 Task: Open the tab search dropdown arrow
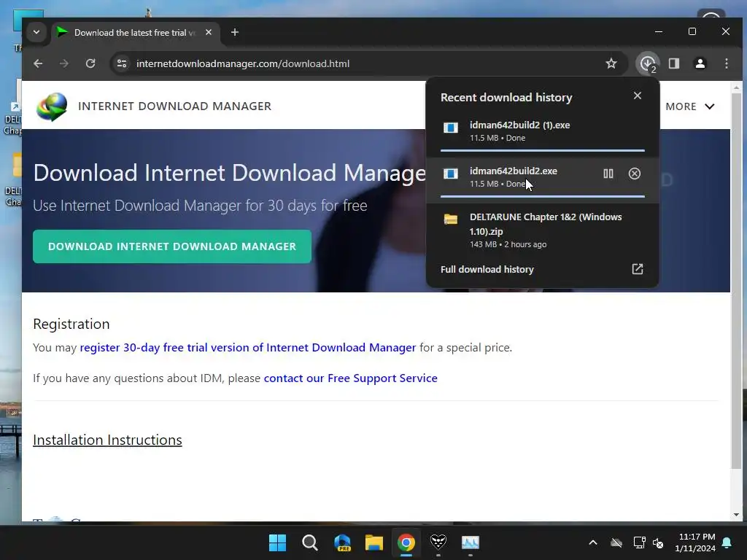[x=36, y=32]
